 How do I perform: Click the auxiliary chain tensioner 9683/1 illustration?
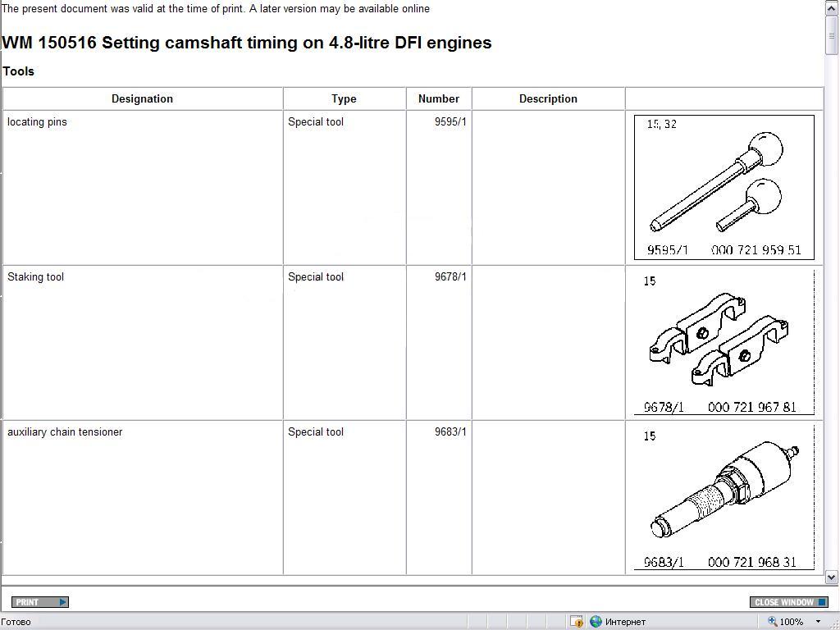[x=724, y=497]
